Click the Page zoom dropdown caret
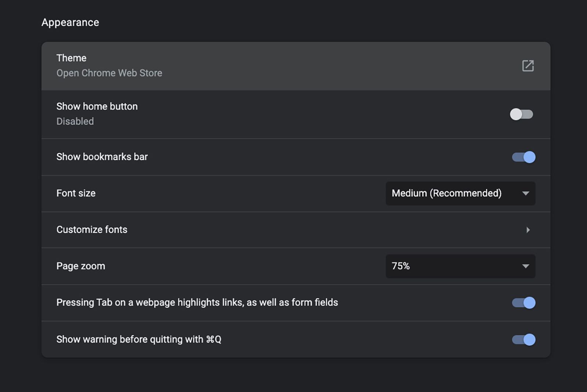 point(525,266)
